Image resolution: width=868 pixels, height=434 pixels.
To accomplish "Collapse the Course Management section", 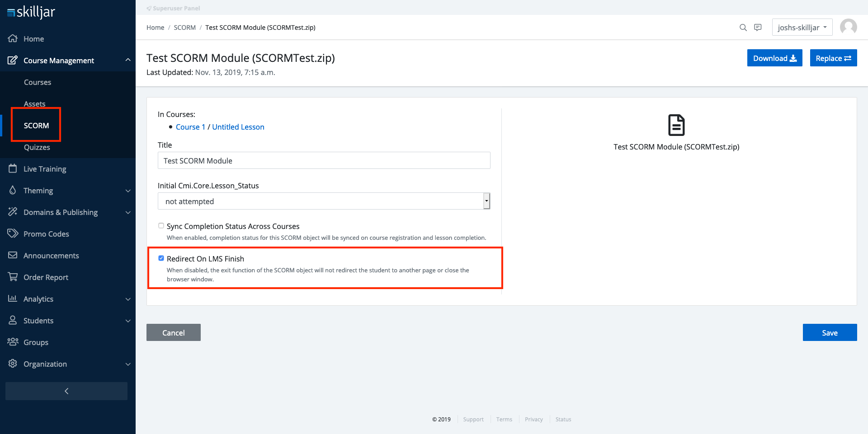I will tap(128, 60).
